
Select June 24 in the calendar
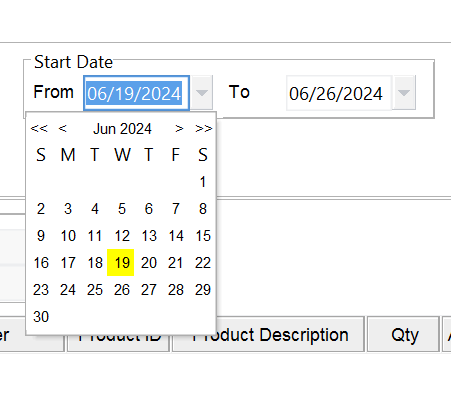click(68, 290)
